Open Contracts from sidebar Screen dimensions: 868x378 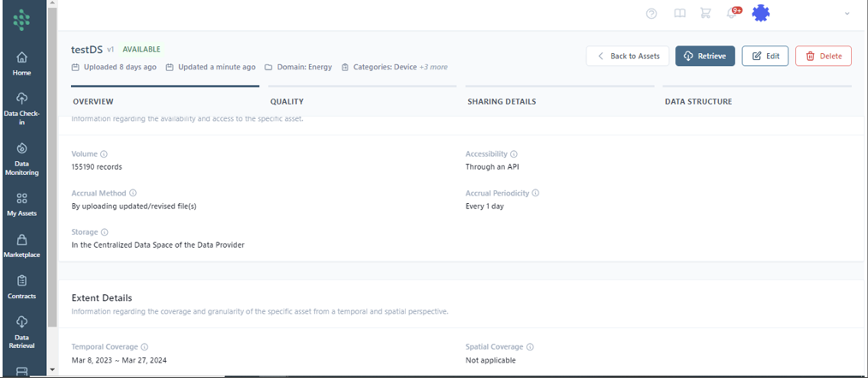(21, 287)
